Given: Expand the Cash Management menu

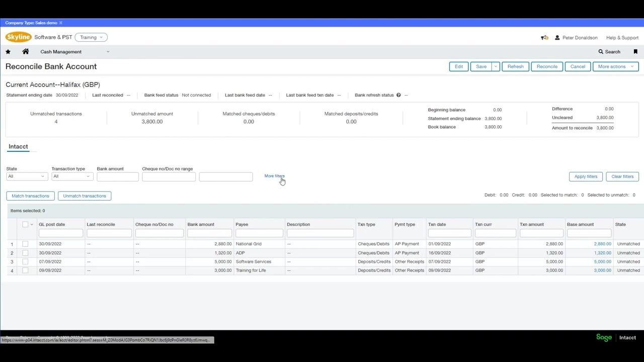Looking at the screenshot, I should [74, 52].
